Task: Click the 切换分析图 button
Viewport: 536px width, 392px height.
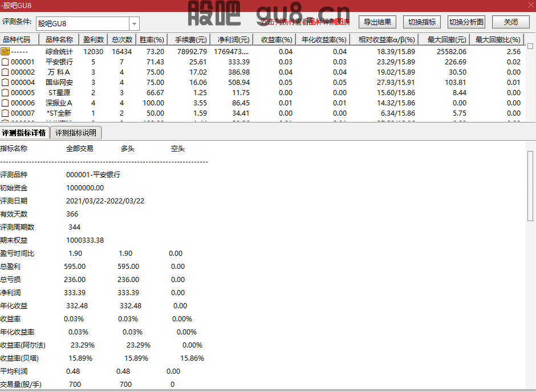Action: click(466, 22)
